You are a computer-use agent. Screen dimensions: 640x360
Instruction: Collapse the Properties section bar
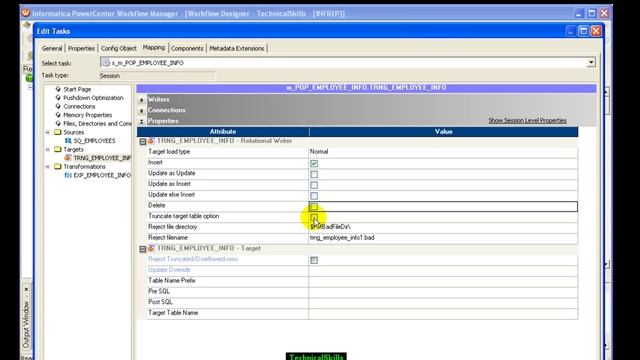141,121
